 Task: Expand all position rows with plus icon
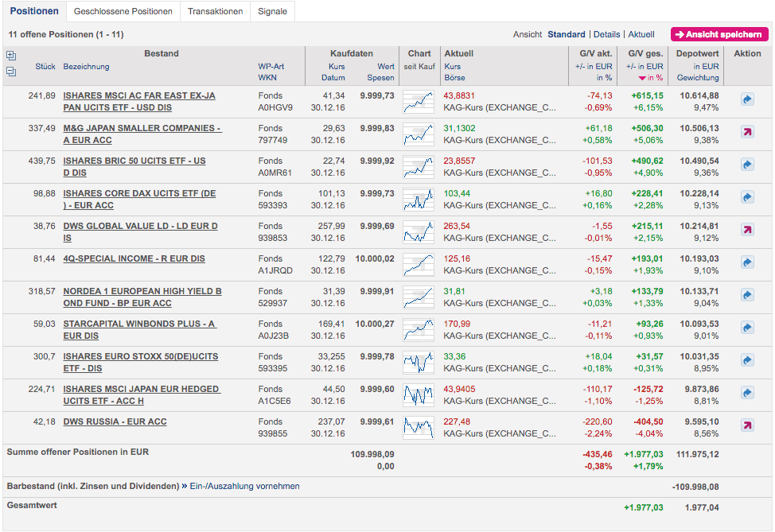coord(11,56)
